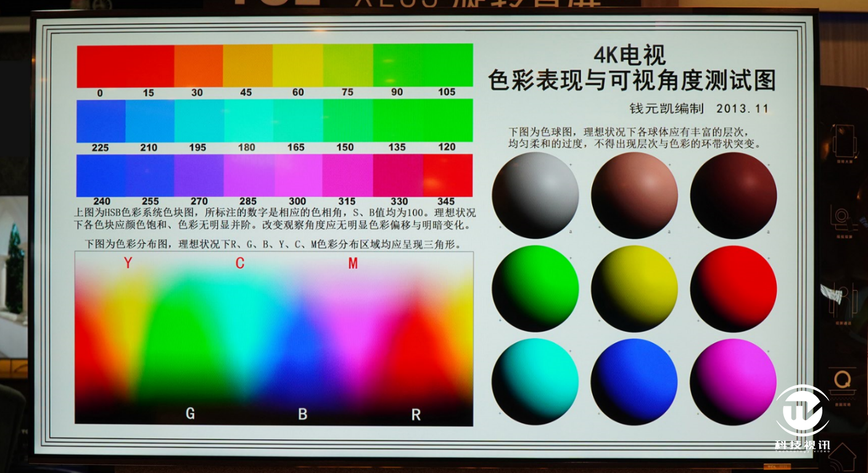Select the cyan sphere

tap(535, 381)
